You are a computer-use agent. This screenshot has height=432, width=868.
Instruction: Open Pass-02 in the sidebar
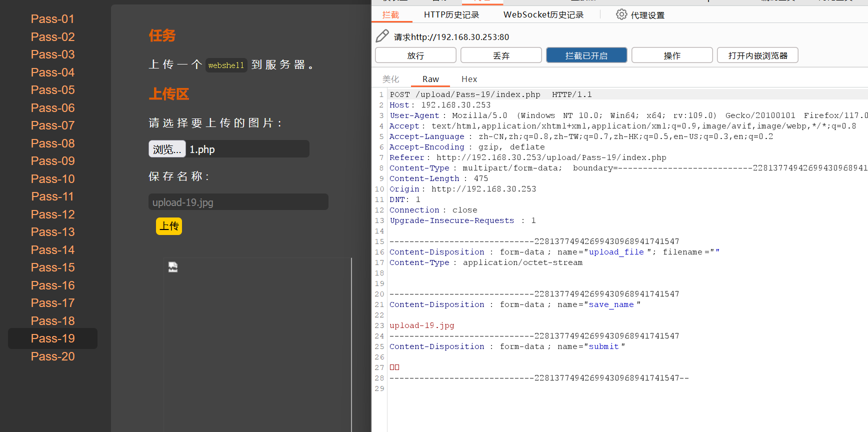click(x=52, y=37)
